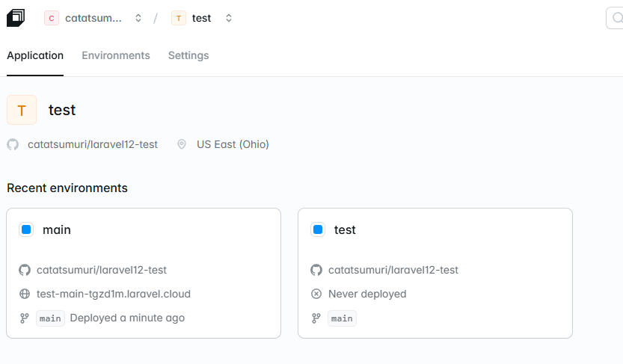
Task: Click blue status square on main environment
Action: tap(26, 230)
